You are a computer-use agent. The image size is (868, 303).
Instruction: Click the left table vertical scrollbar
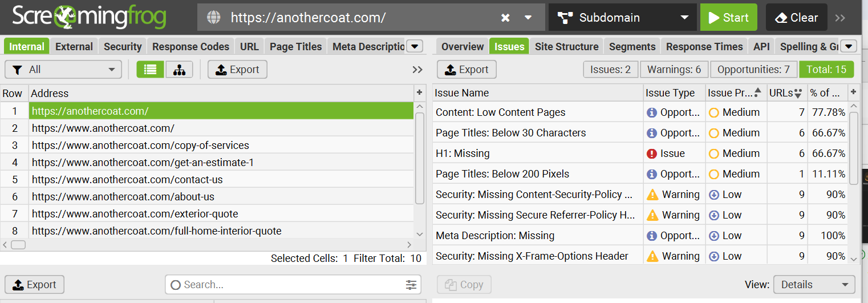pyautogui.click(x=420, y=158)
